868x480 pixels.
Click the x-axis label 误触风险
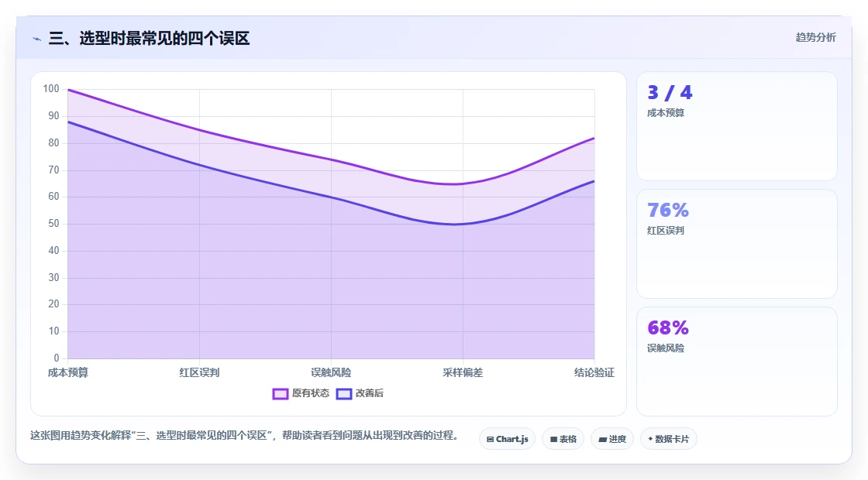click(331, 372)
